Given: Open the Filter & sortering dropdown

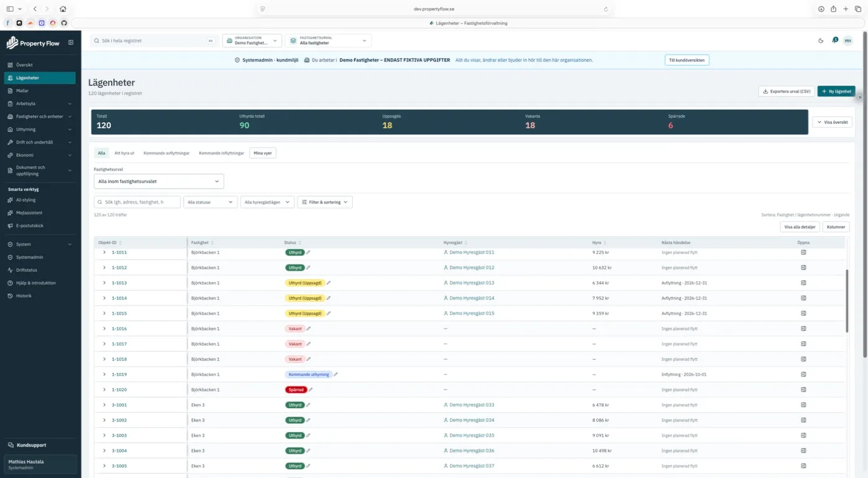Looking at the screenshot, I should 325,202.
